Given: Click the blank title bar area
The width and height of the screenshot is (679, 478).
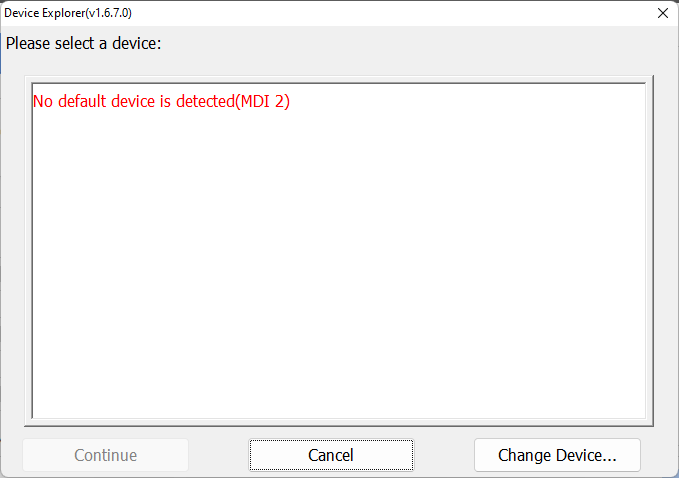Looking at the screenshot, I should pos(400,13).
